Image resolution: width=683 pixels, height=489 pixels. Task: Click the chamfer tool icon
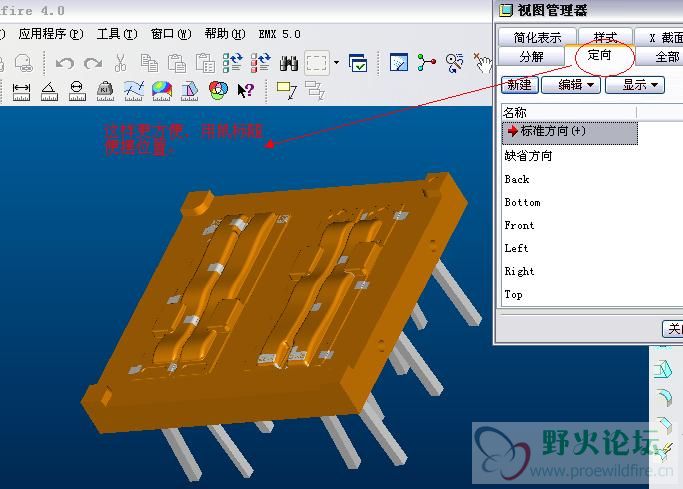pos(663,425)
